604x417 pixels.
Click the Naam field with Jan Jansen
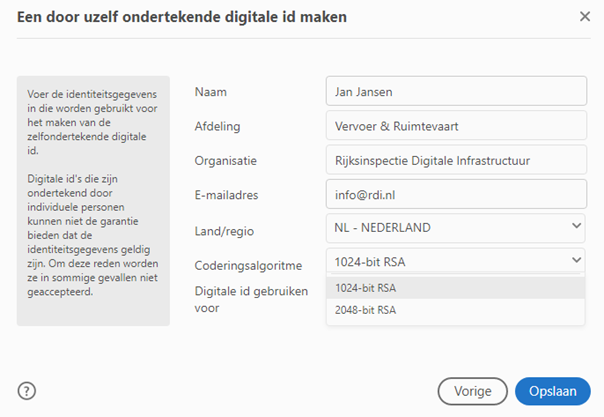[455, 92]
